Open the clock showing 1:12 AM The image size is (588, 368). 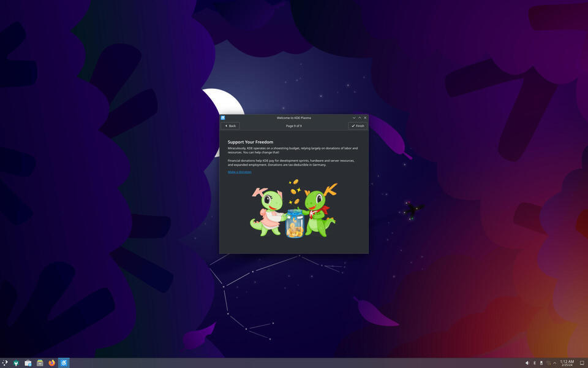567,363
